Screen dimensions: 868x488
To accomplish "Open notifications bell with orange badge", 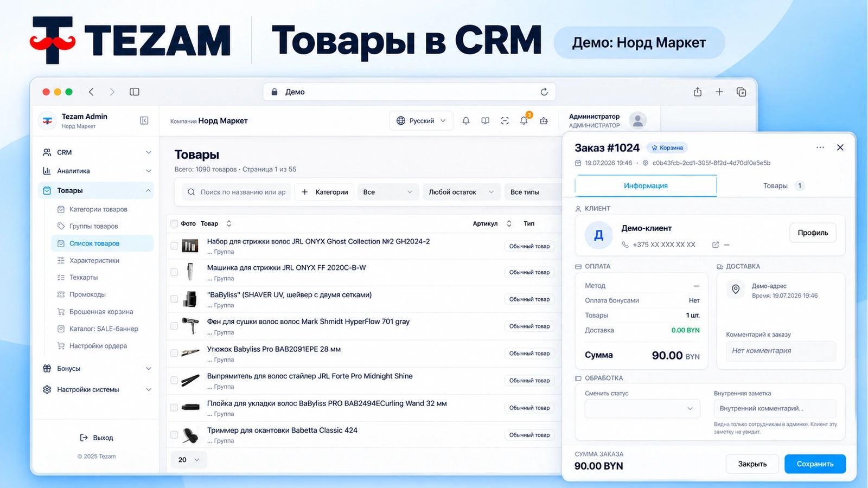I will point(524,120).
